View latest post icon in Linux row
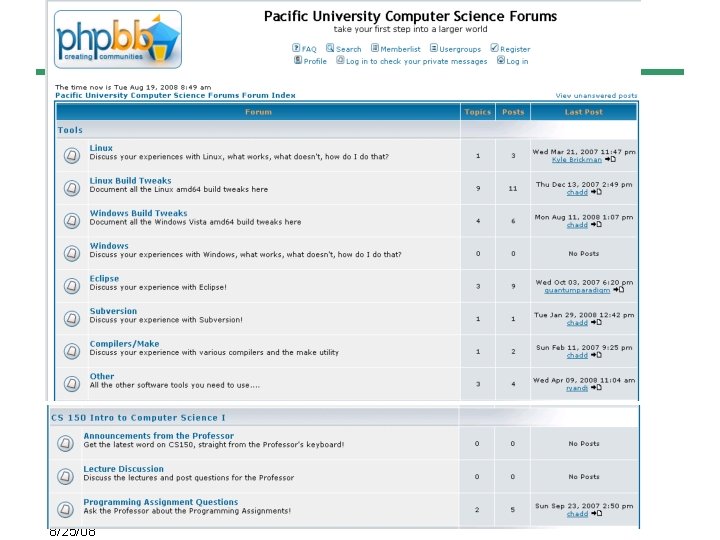The width and height of the screenshot is (720, 540). 610,160
